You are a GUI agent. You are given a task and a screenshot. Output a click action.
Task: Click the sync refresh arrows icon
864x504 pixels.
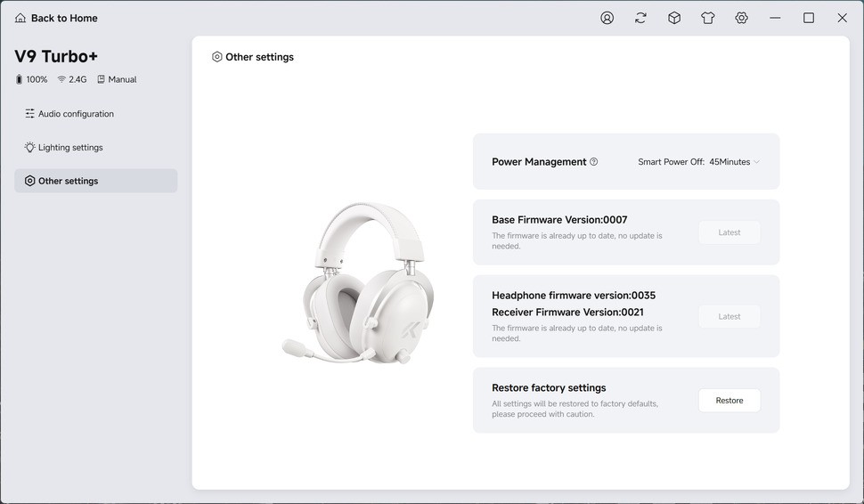(640, 18)
